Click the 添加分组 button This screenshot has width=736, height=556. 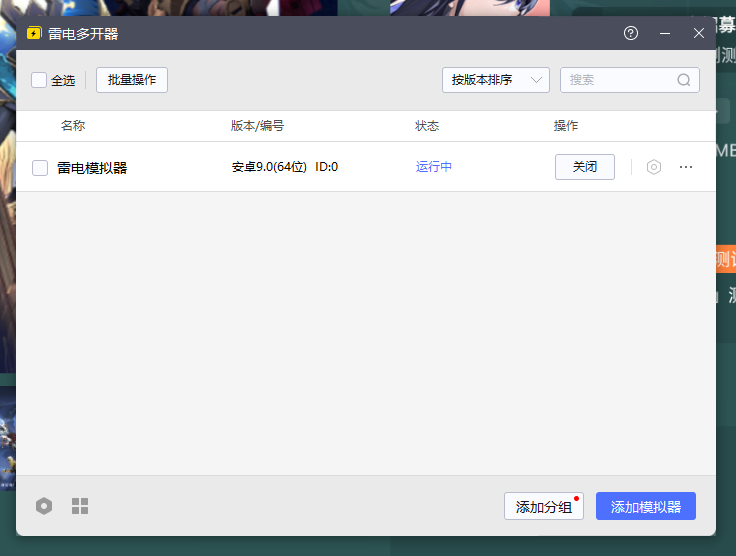pyautogui.click(x=544, y=506)
